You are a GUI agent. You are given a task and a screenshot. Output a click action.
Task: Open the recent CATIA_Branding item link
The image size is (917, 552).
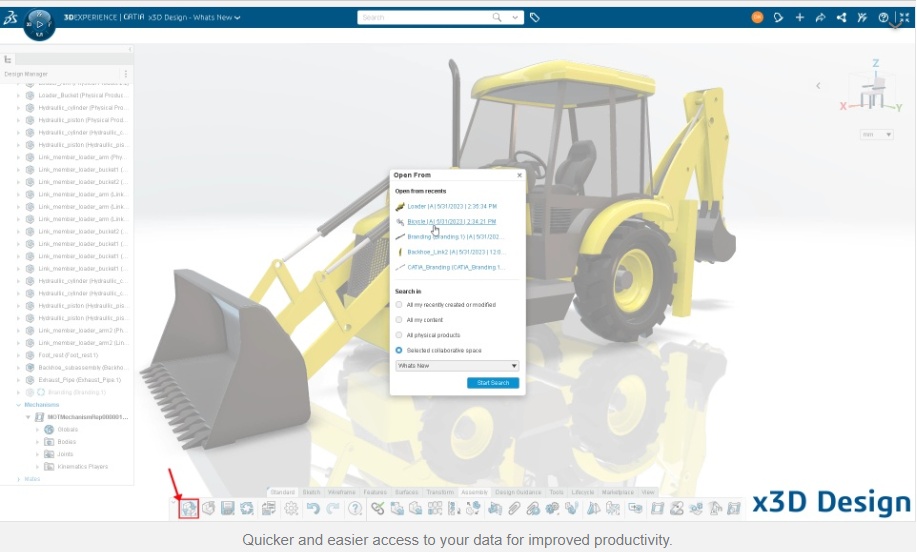pos(456,267)
